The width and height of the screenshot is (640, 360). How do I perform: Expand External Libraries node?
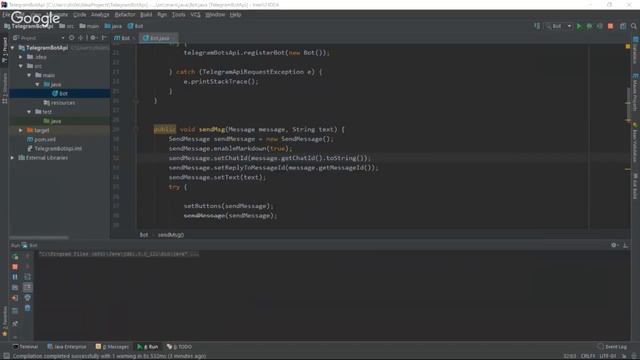[x=13, y=158]
